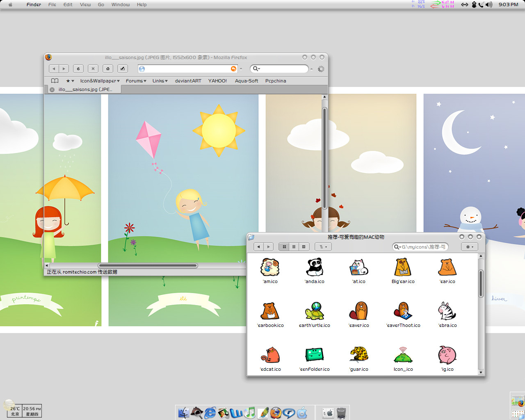Switch folder window to column view
Screen dimensions: 525x420
[304, 247]
